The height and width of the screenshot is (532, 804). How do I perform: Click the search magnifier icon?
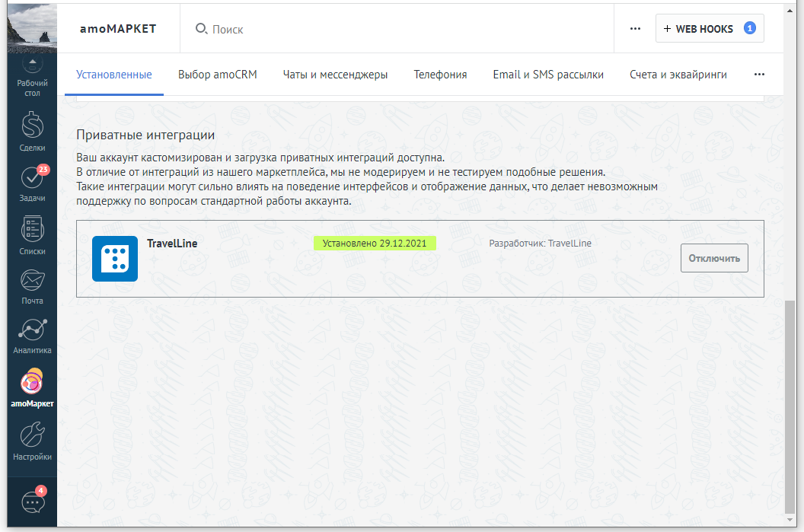(x=201, y=29)
